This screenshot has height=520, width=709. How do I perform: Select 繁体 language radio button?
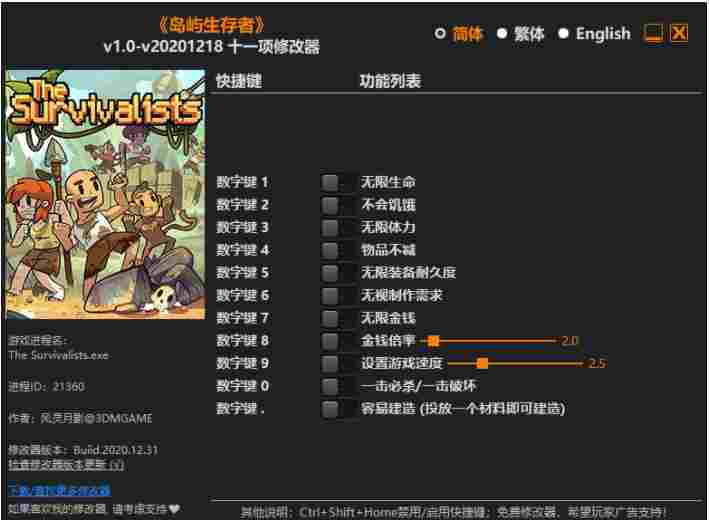(x=502, y=33)
